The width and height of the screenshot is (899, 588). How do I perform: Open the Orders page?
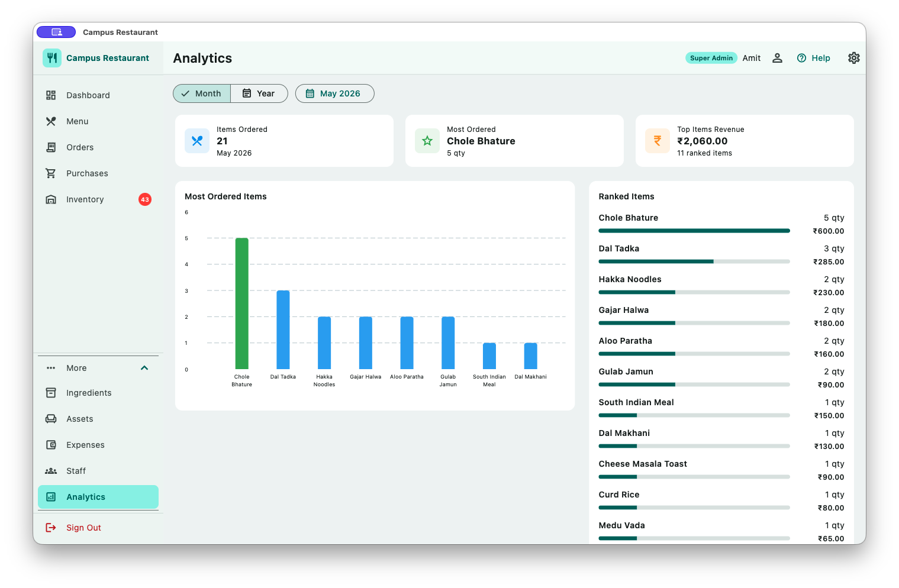tap(98, 147)
